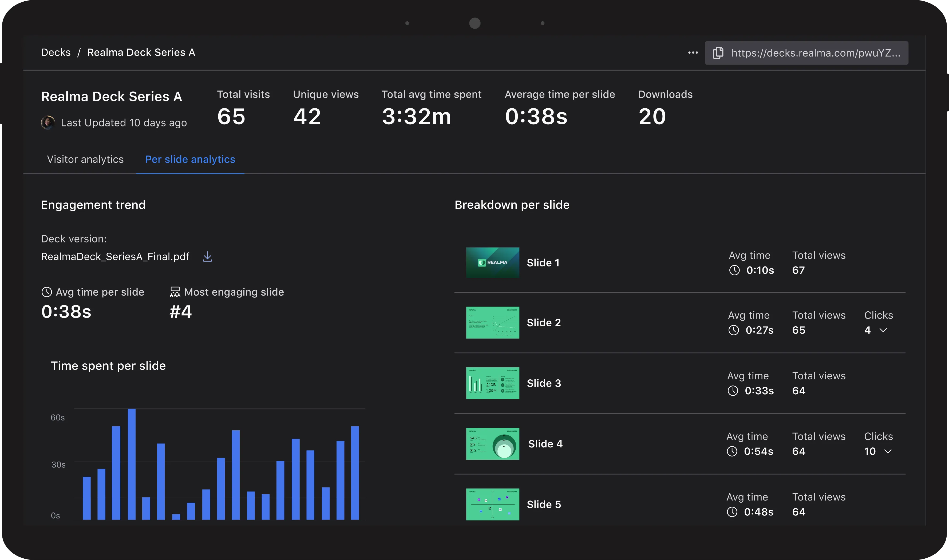Download RealmaDeck_SeriesA_Final.pdf with download icon
The image size is (949, 560).
click(207, 257)
